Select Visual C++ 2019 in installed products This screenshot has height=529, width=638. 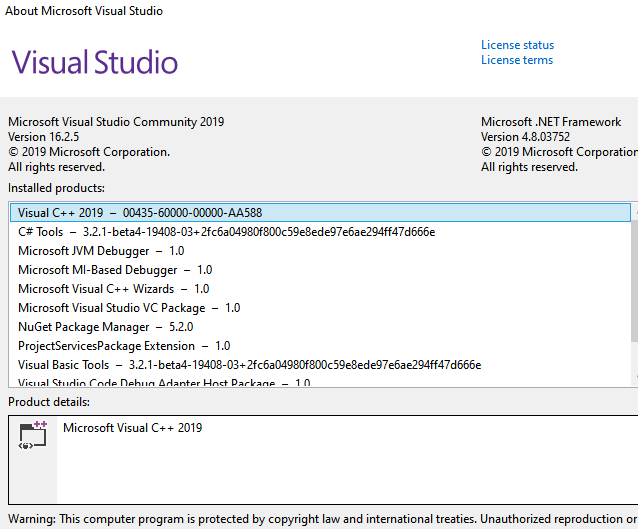[x=140, y=213]
